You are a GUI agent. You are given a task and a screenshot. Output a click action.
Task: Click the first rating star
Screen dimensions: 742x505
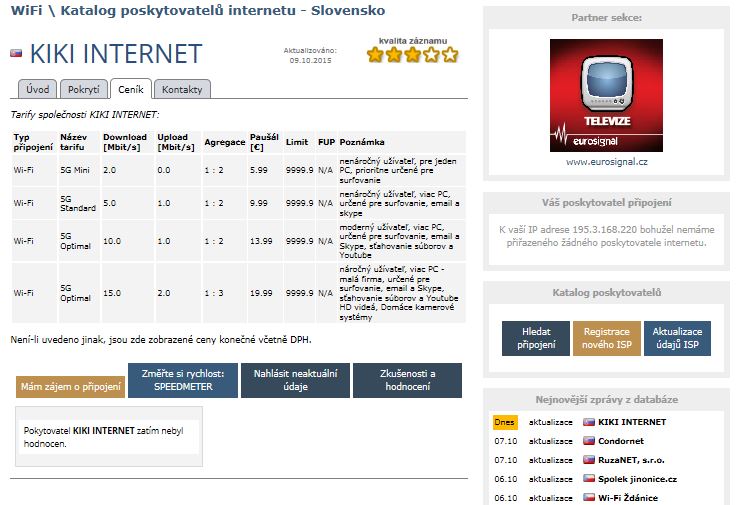[x=375, y=55]
